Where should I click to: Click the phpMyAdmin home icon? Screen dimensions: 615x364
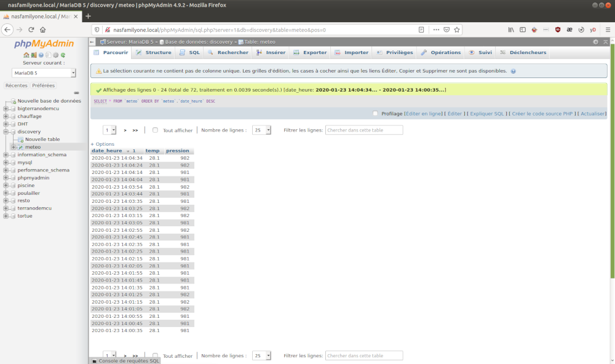[x=26, y=55]
